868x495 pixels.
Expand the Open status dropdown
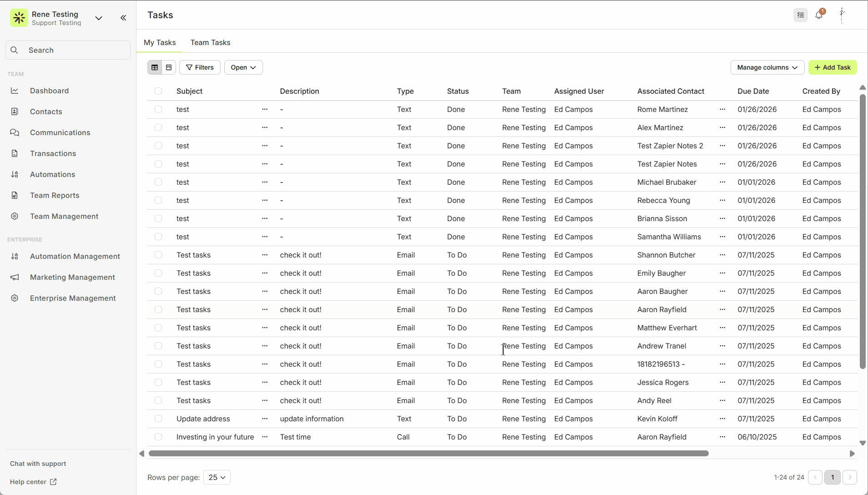click(243, 67)
